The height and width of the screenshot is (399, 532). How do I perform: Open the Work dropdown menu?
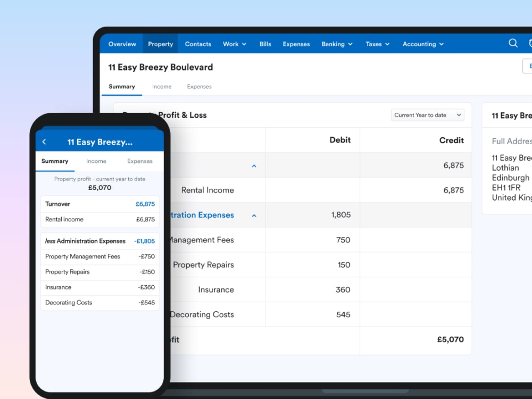pyautogui.click(x=234, y=44)
